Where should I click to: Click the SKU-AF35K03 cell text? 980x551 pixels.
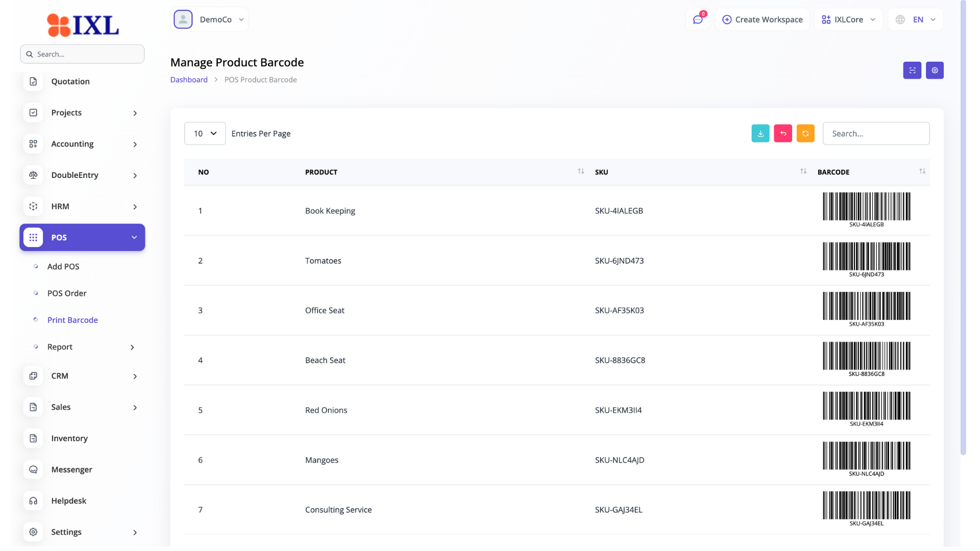click(619, 310)
